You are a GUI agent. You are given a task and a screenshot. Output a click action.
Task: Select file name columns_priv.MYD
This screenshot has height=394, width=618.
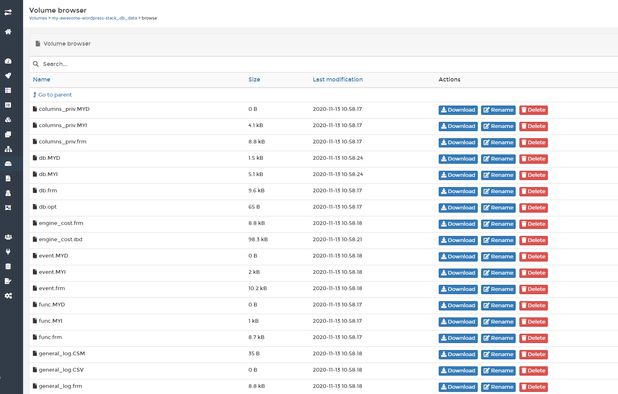(64, 109)
